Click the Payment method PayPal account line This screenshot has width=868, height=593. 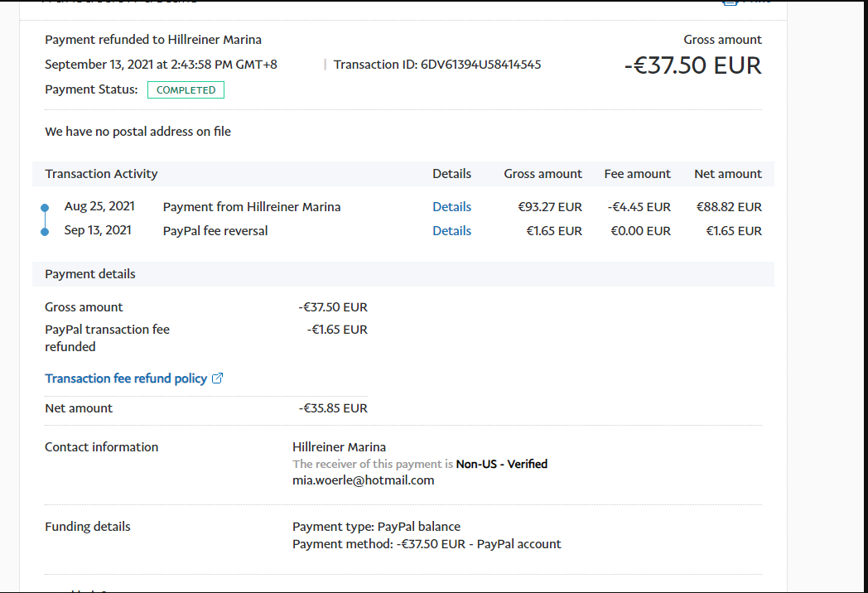coord(427,544)
